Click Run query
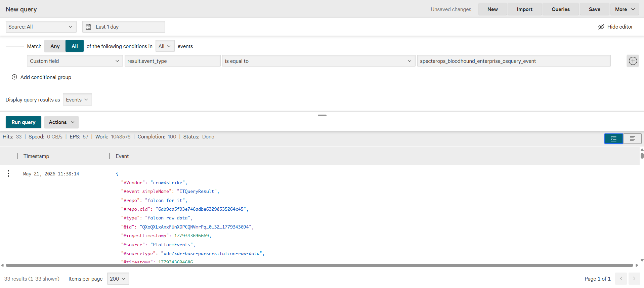This screenshot has width=644, height=288. [24, 122]
